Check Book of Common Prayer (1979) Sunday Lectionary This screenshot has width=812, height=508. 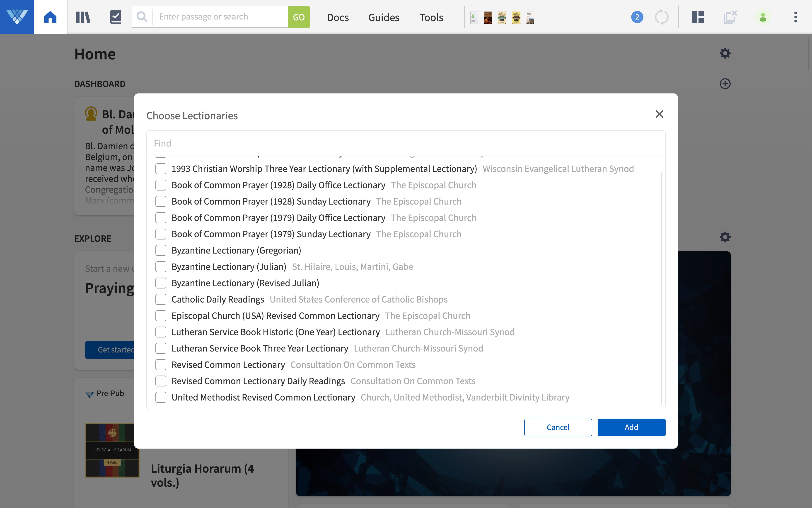161,234
